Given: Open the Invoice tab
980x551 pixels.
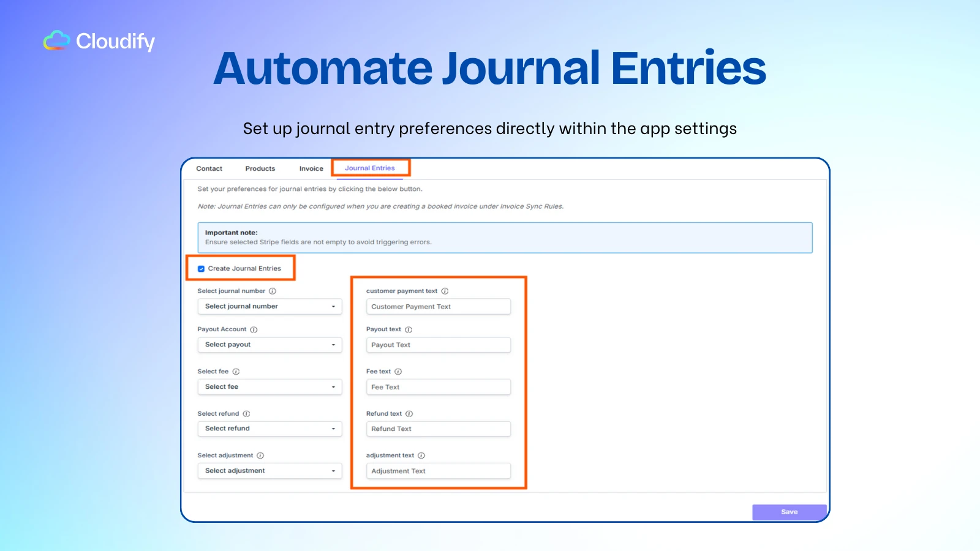Looking at the screenshot, I should pos(311,168).
